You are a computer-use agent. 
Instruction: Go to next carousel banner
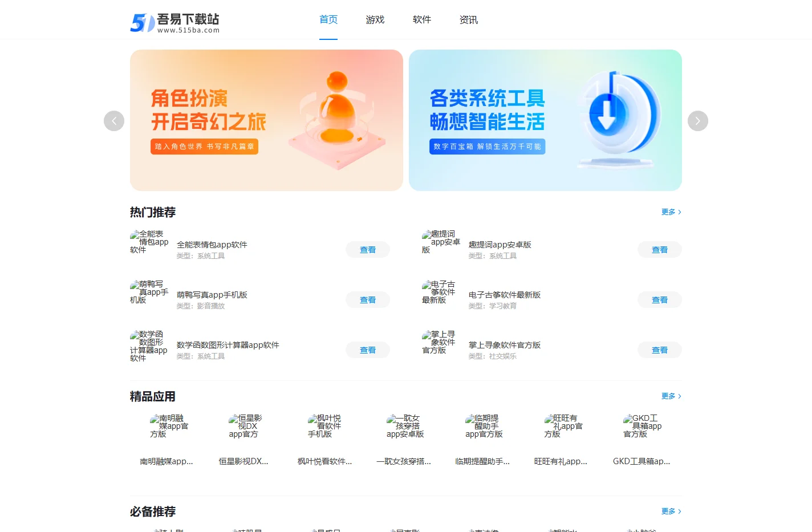(x=698, y=121)
